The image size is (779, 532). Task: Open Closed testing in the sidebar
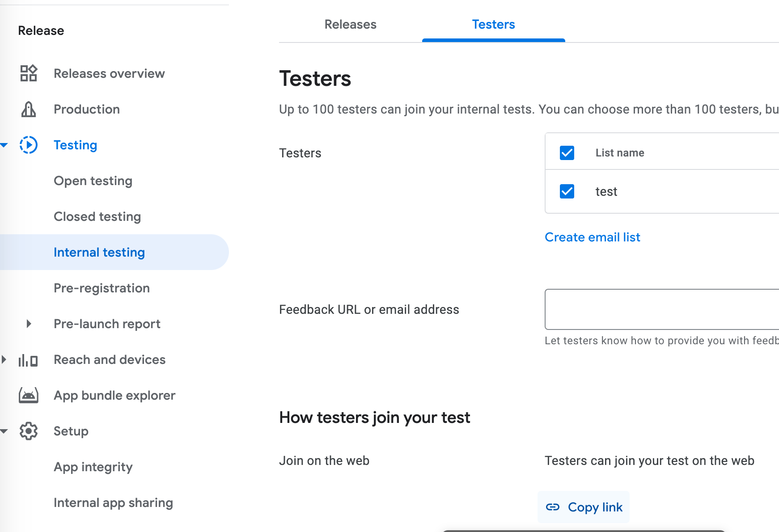point(97,216)
